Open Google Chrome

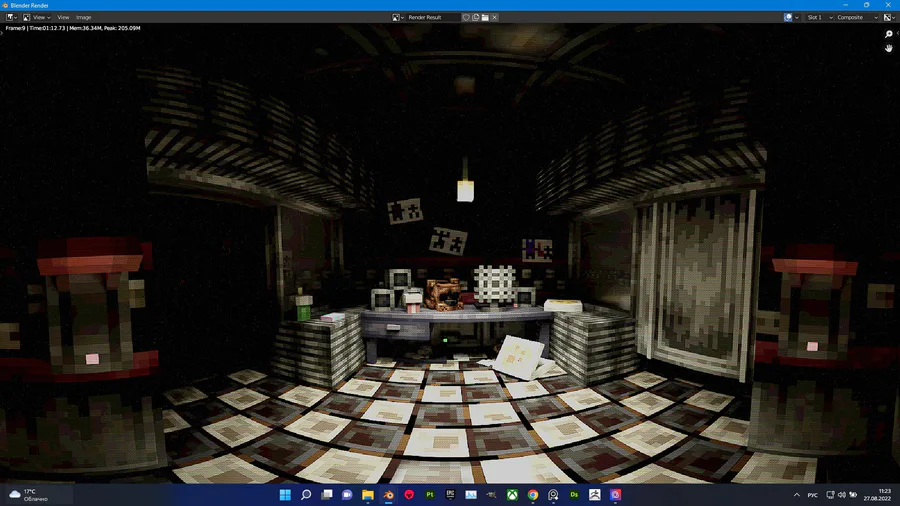pos(533,495)
